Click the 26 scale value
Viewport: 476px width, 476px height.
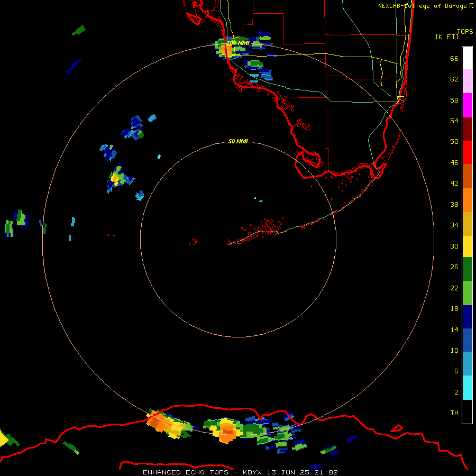(454, 267)
